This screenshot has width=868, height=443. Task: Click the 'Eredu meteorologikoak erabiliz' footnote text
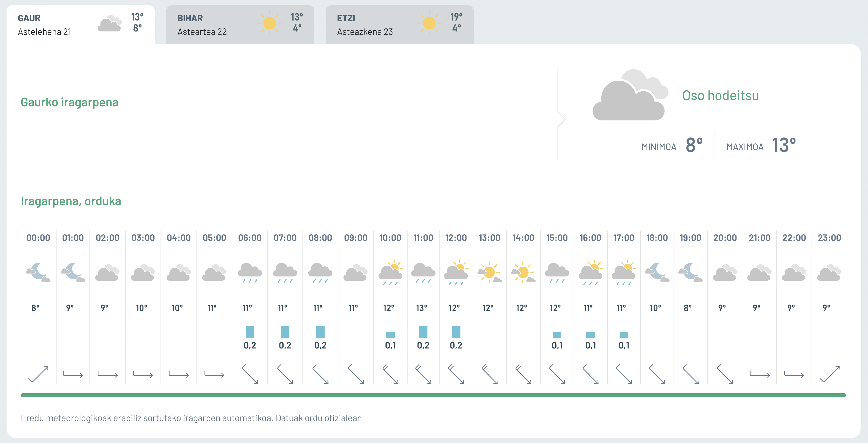(x=191, y=418)
